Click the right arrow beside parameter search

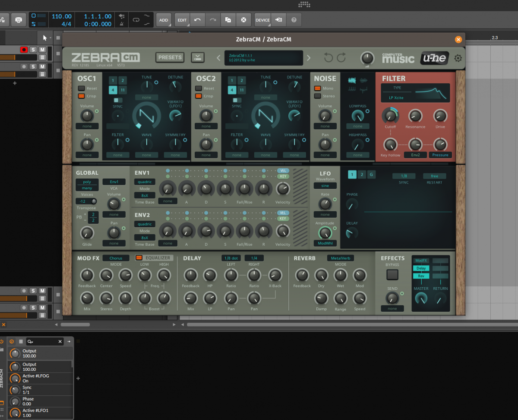pos(69,342)
